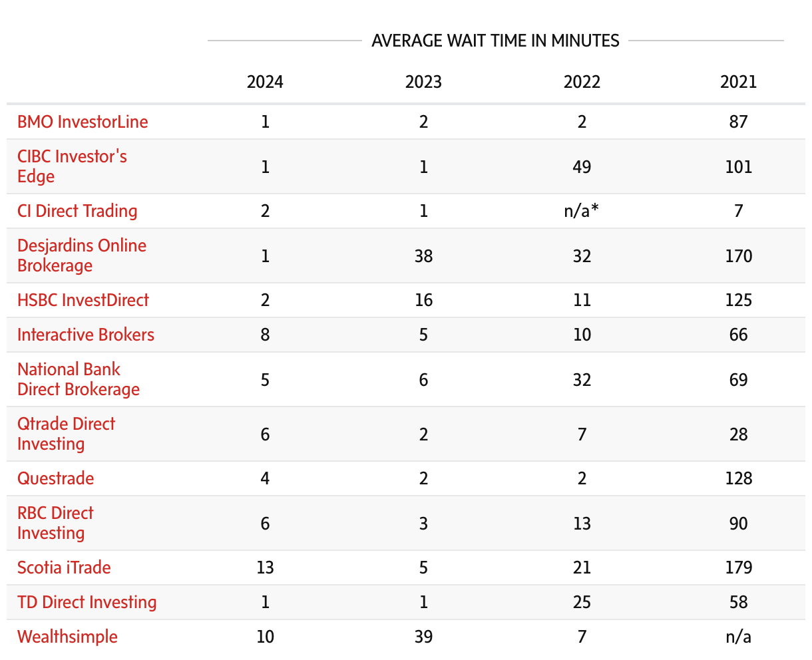Open CI Direct Trading broker link

(x=77, y=211)
